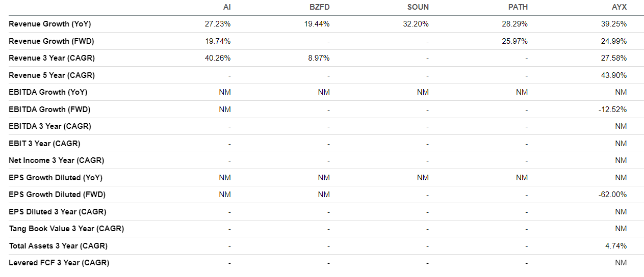Open the AYX ticker column header
This screenshot has width=644, height=277.
[x=620, y=7]
